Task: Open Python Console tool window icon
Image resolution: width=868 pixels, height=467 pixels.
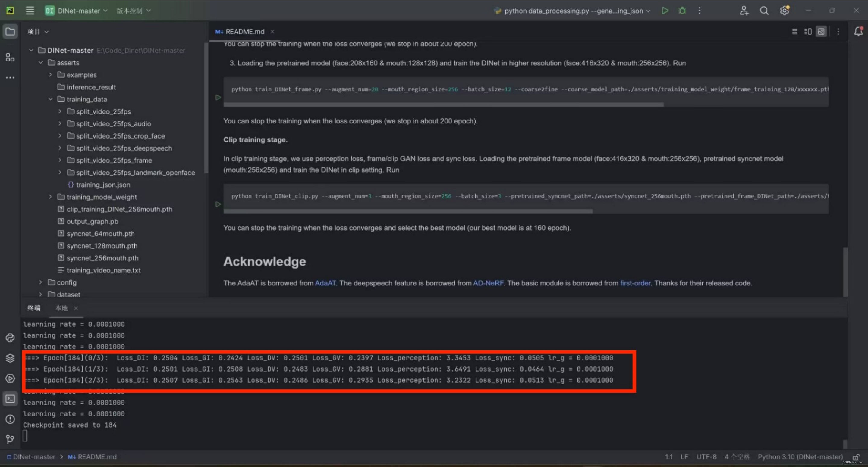Action: (x=10, y=338)
